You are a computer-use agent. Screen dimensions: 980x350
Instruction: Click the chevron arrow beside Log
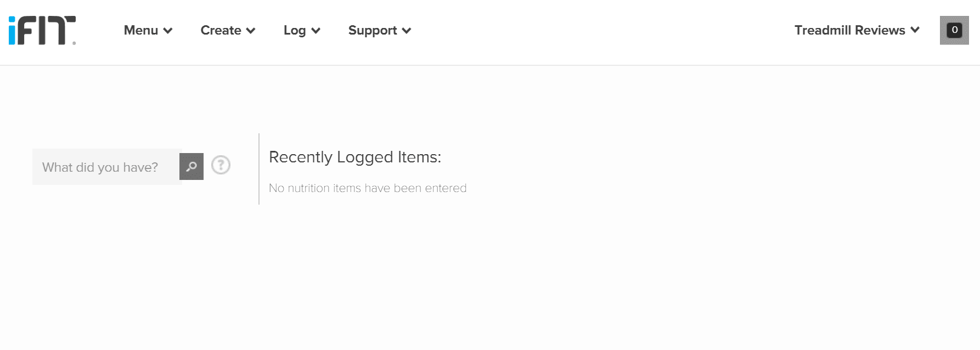[316, 31]
